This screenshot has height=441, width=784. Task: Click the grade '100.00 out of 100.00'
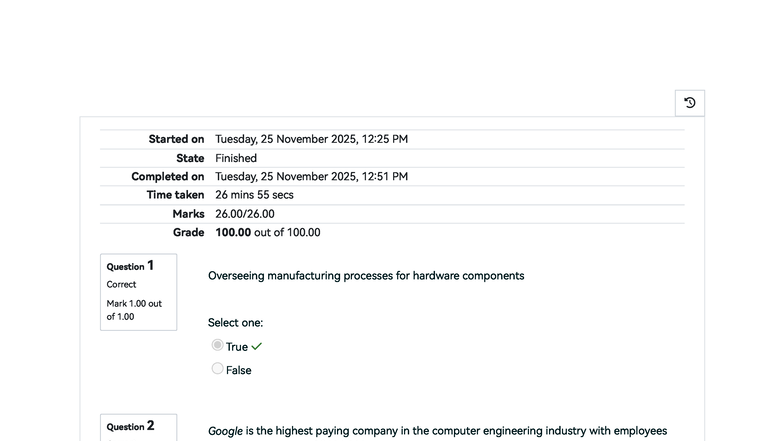[268, 232]
